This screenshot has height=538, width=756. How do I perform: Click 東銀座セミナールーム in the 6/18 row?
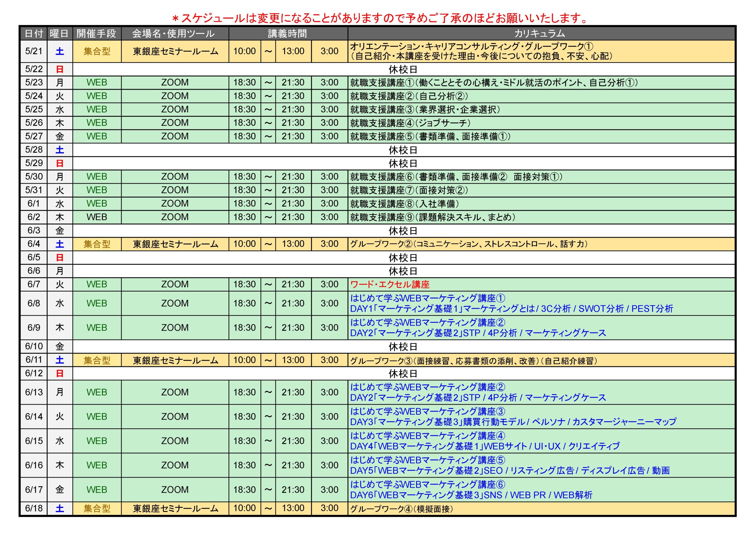click(x=175, y=508)
